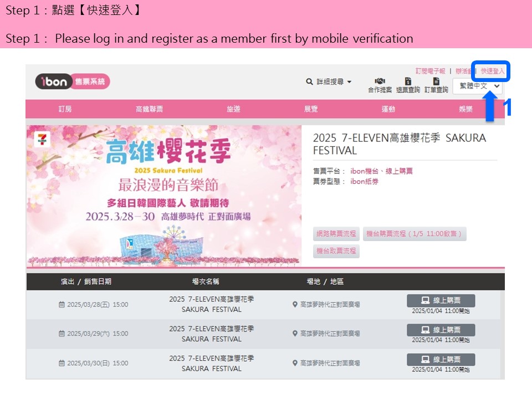Click the 場地 / 地區 column header
Screen dimensions: 532x399
325,282
